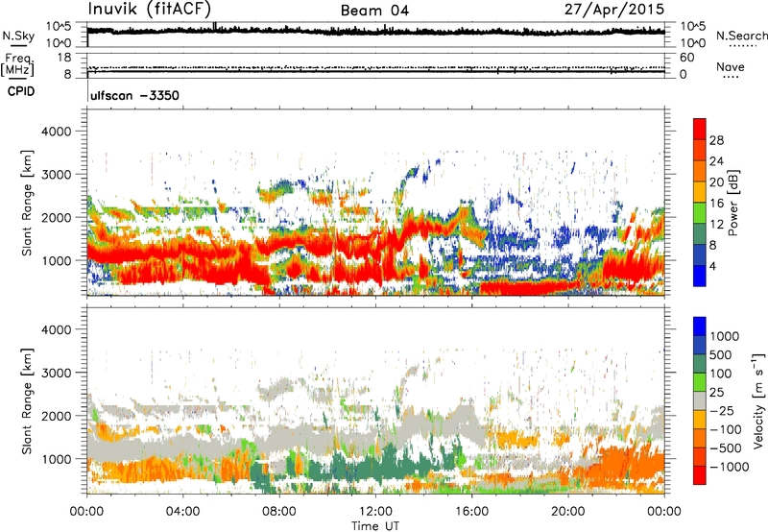Click the velocity range-time plot area
This screenshot has width=768, height=532.
[x=375, y=400]
